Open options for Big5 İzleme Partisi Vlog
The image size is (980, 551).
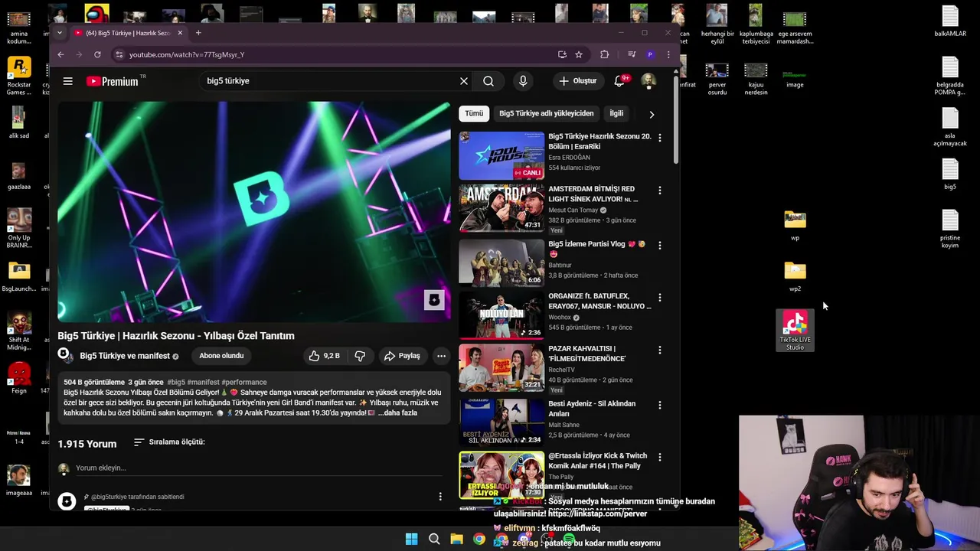[x=660, y=245]
